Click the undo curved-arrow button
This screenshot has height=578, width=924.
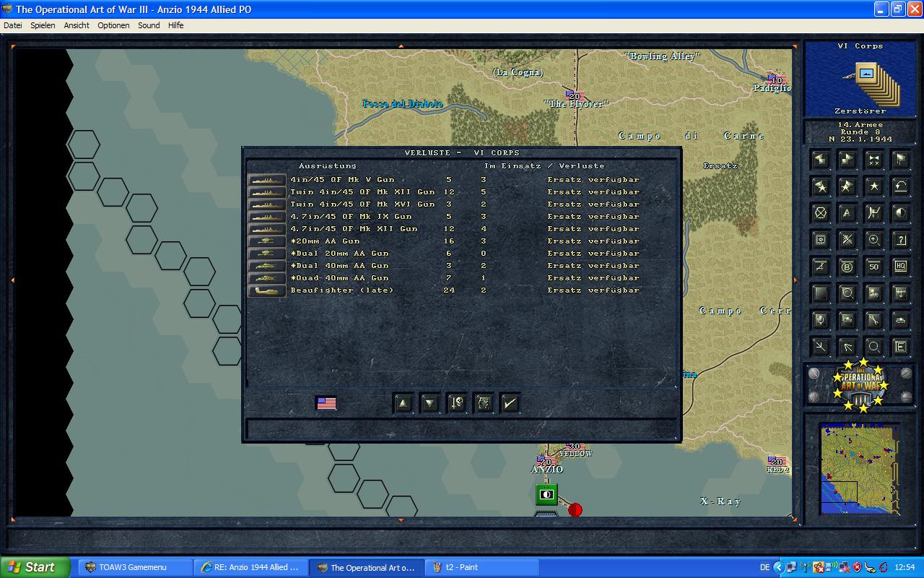tap(900, 186)
